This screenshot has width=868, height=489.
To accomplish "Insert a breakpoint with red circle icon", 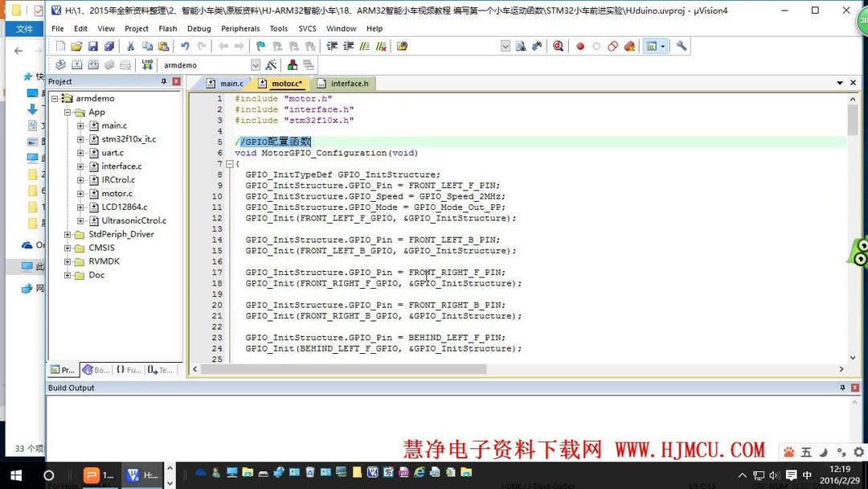I will tap(580, 46).
